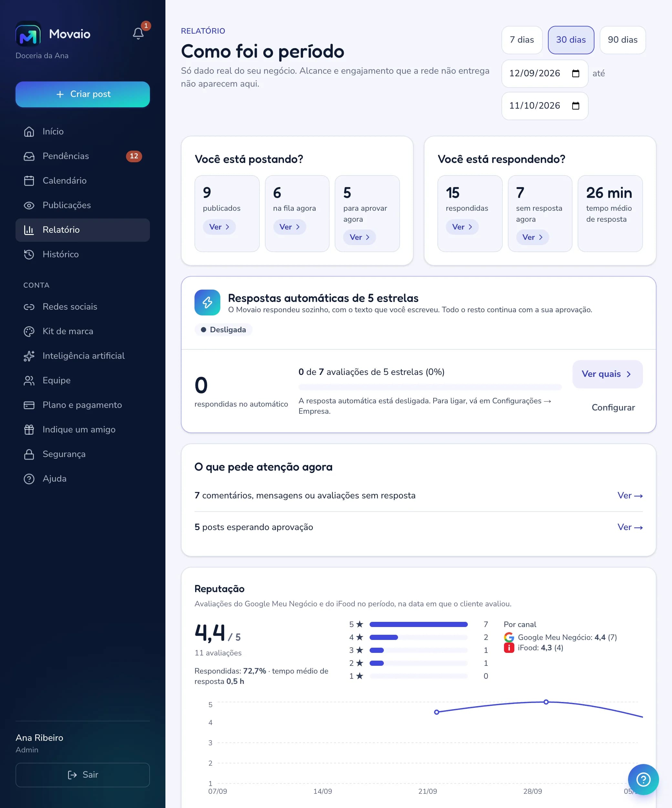Screen dimensions: 672x808
Task: Open Plano e pagamento
Action: [x=83, y=406]
